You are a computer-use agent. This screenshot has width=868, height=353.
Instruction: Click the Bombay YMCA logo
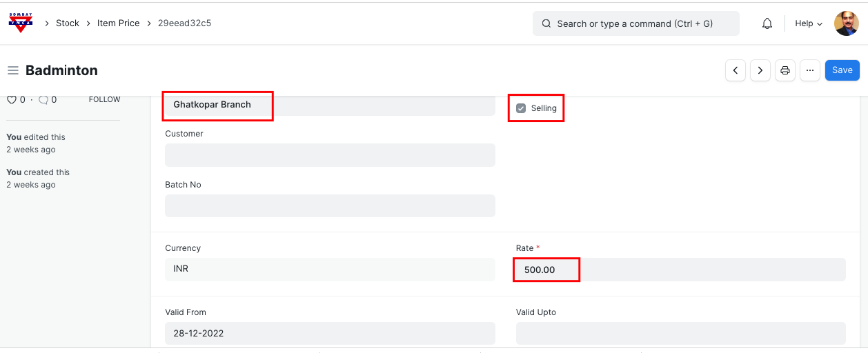(x=21, y=23)
